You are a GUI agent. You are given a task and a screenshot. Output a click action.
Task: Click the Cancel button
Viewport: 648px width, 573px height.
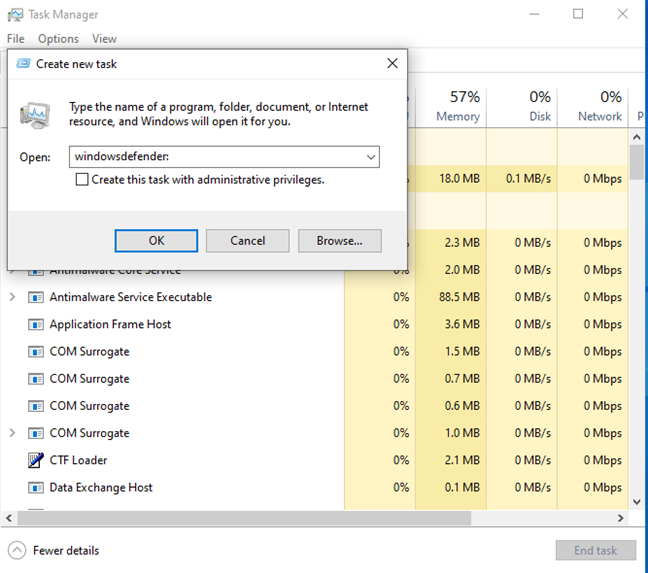(248, 241)
